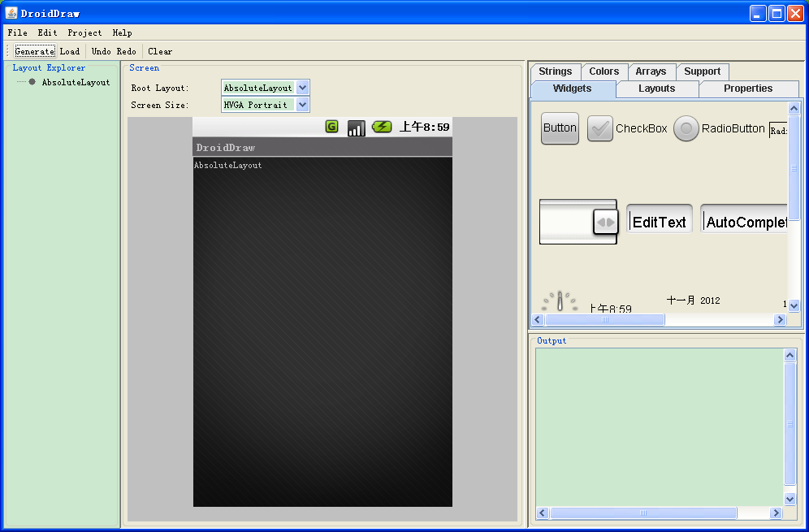Screen dimensions: 809x532
Task: Click the Java icon in title bar
Action: point(11,13)
